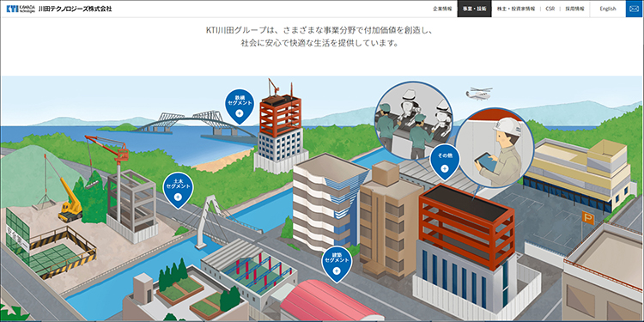Viewport: 644px width, 322px height.
Task: Click the orange parking P sign
Action: 587,217
